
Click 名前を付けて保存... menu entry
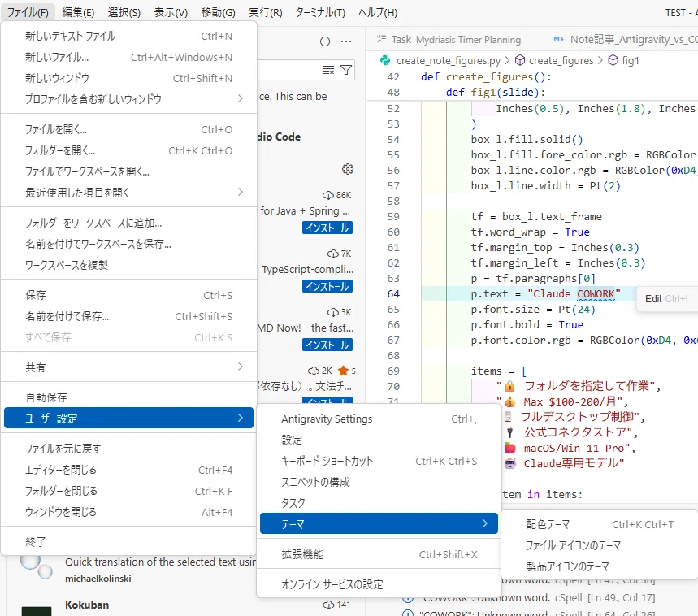pos(128,316)
